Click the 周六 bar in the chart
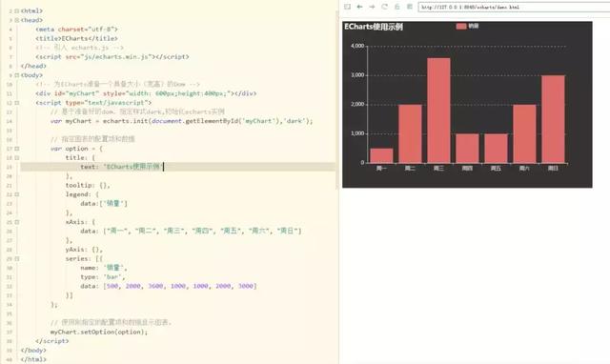610x364 pixels. click(x=524, y=133)
